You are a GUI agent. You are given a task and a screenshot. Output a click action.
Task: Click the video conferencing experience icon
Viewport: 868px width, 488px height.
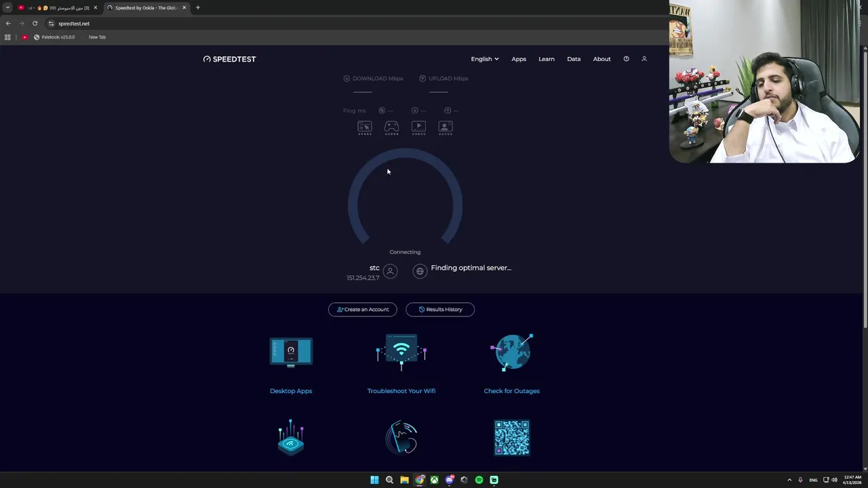[446, 127]
